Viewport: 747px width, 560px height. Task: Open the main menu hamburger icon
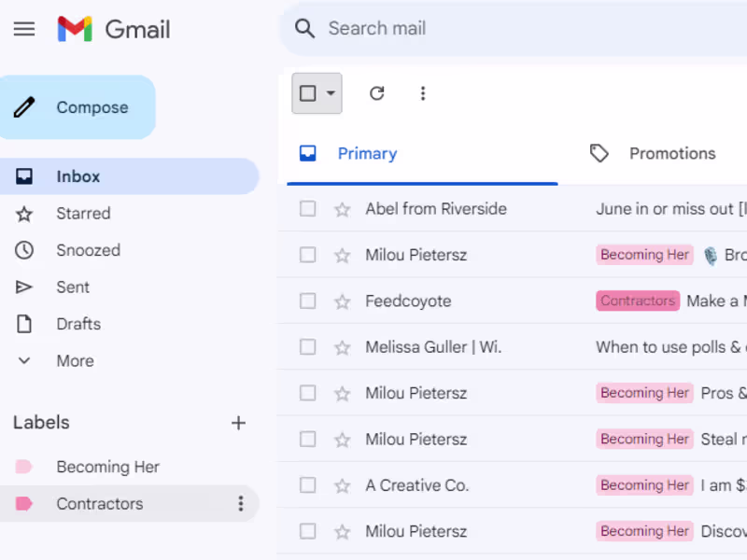24,29
